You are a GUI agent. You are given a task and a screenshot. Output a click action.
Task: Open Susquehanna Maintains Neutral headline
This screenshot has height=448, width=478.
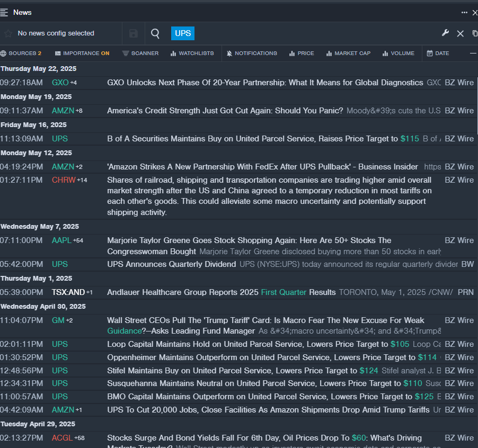point(264,383)
